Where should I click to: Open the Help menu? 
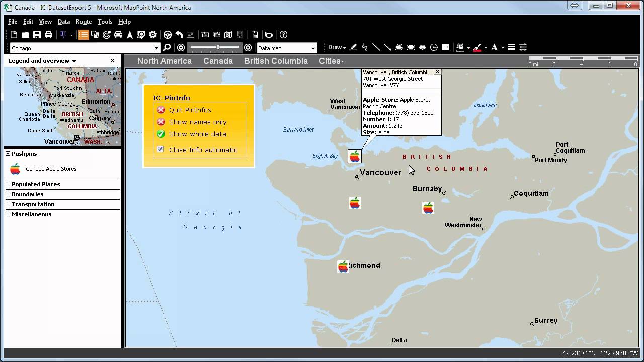124,22
